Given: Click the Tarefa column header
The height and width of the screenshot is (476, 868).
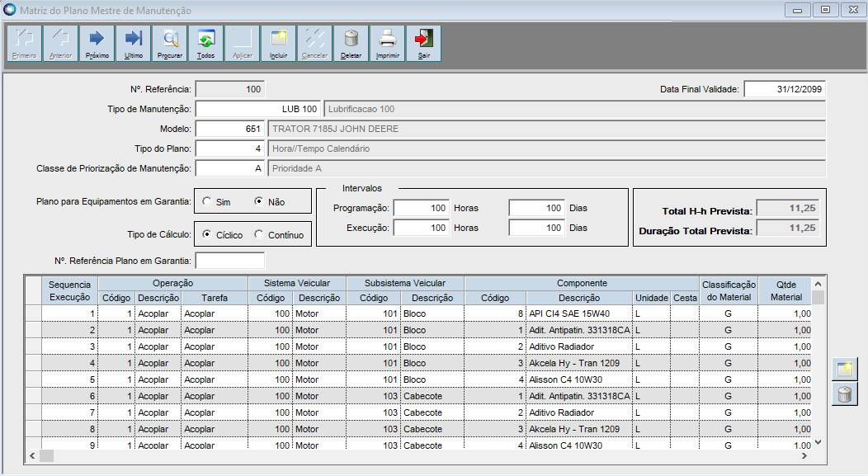Looking at the screenshot, I should pyautogui.click(x=215, y=298).
